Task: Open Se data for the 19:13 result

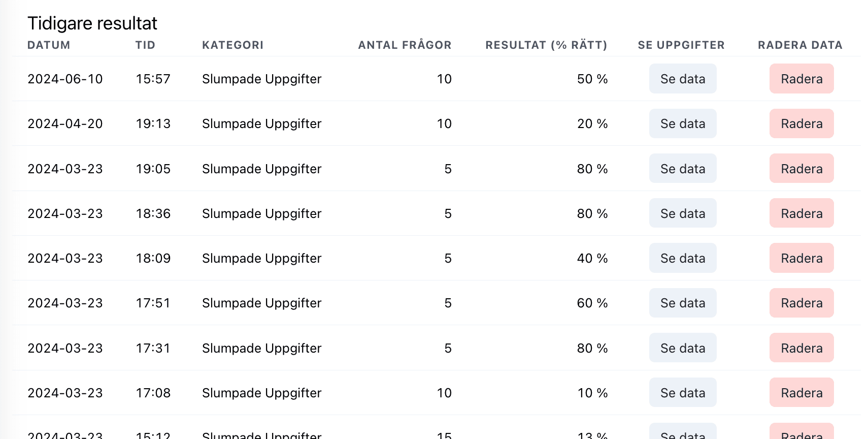Action: (682, 123)
